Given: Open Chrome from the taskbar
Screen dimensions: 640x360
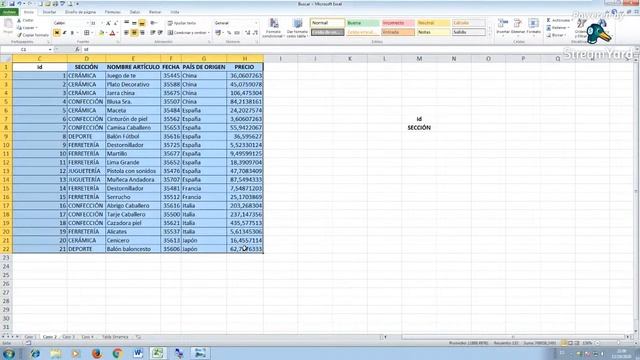Looking at the screenshot, I should coord(118,353).
